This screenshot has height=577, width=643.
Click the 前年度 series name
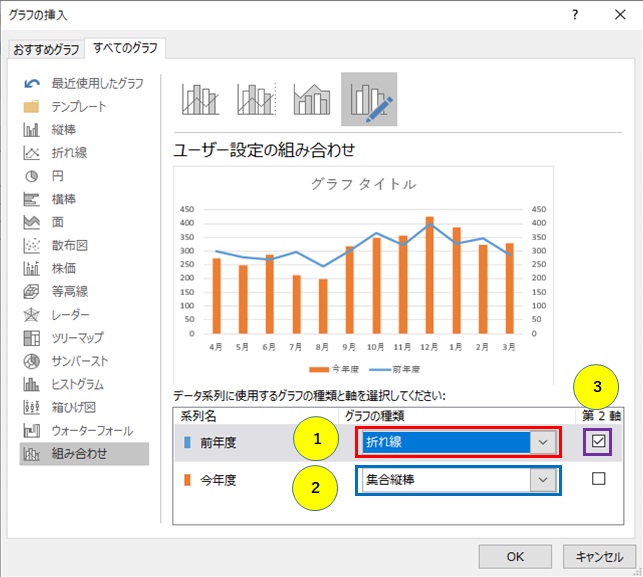pos(218,442)
